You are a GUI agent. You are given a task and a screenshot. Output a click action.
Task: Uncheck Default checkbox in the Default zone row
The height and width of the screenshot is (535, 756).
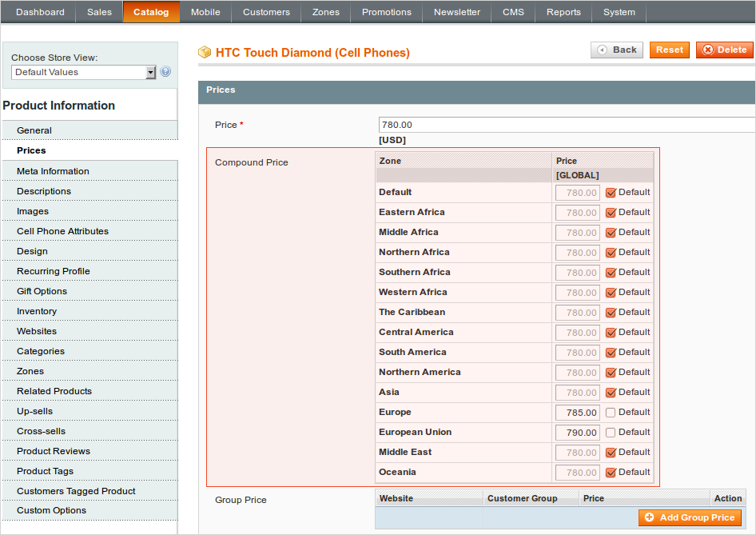pyautogui.click(x=611, y=193)
